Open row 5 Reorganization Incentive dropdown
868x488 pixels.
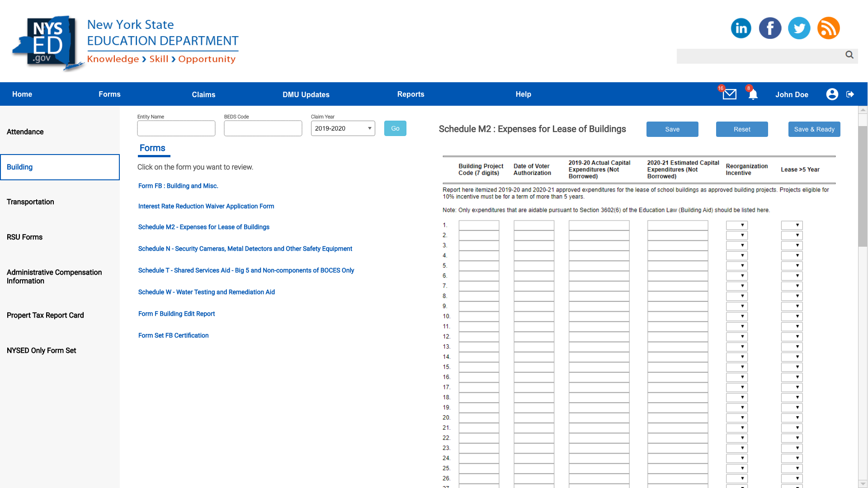[x=737, y=266]
